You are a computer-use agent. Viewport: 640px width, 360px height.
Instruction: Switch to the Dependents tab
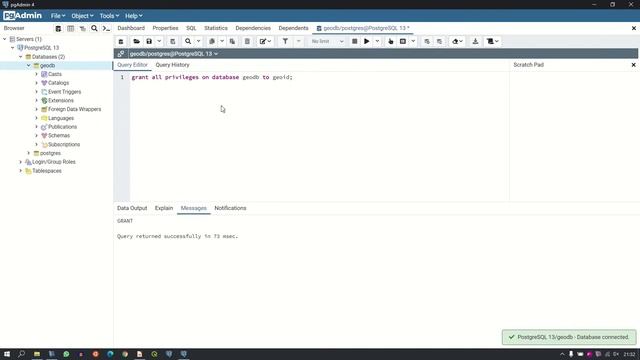(293, 28)
